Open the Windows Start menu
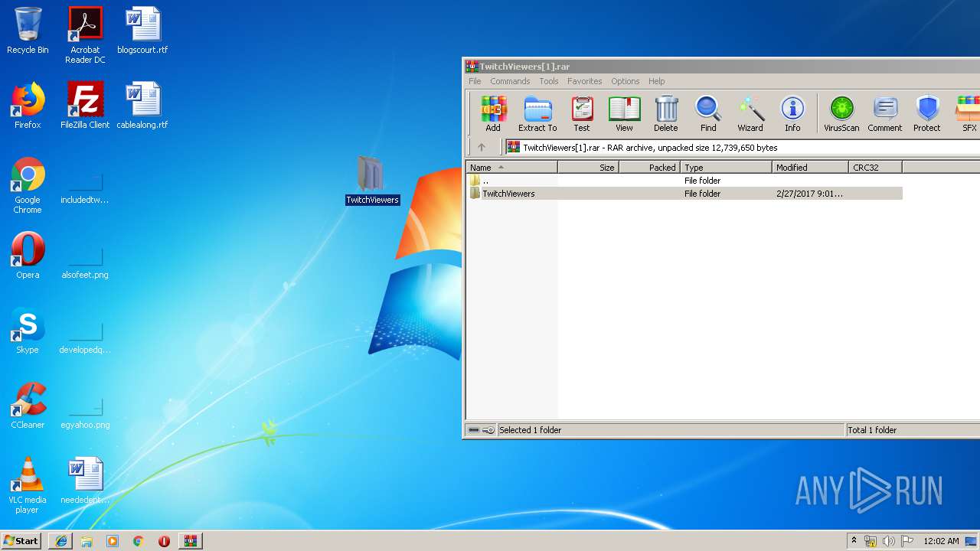This screenshot has height=551, width=980. point(21,541)
